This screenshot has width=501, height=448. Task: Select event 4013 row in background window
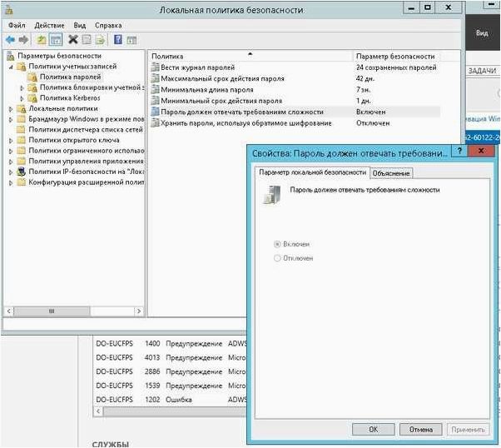[x=171, y=357]
